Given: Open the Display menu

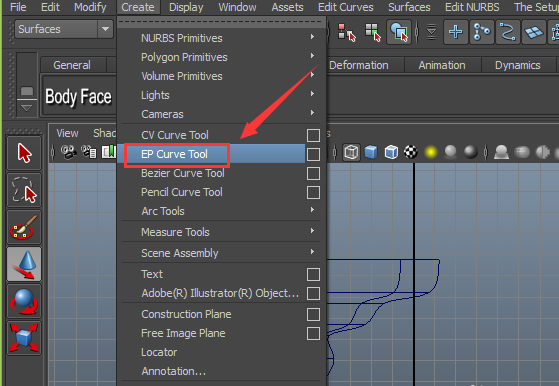Looking at the screenshot, I should [186, 7].
